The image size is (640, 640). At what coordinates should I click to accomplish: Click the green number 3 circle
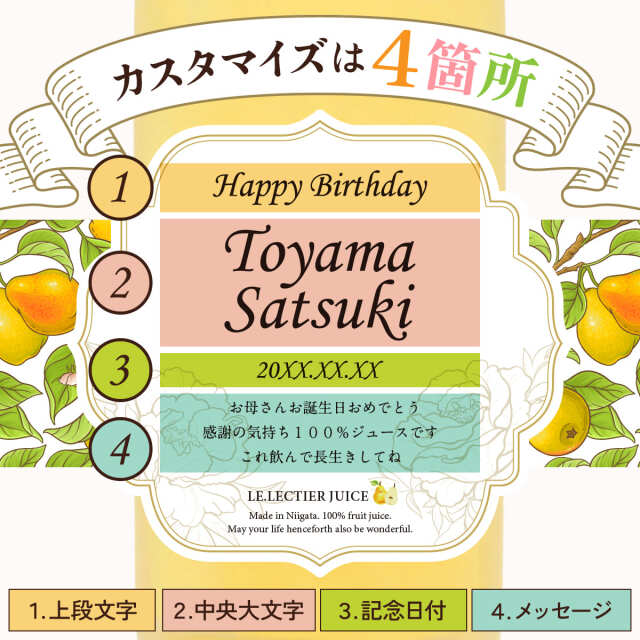tap(120, 370)
